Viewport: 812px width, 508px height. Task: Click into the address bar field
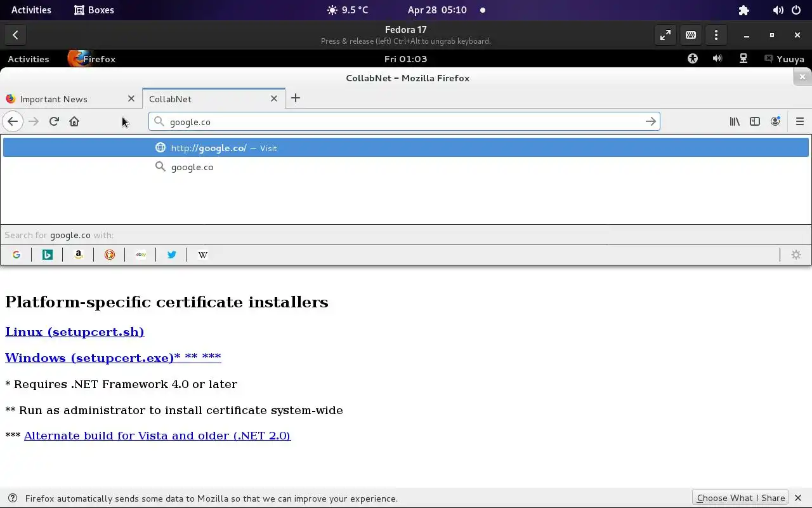click(403, 121)
